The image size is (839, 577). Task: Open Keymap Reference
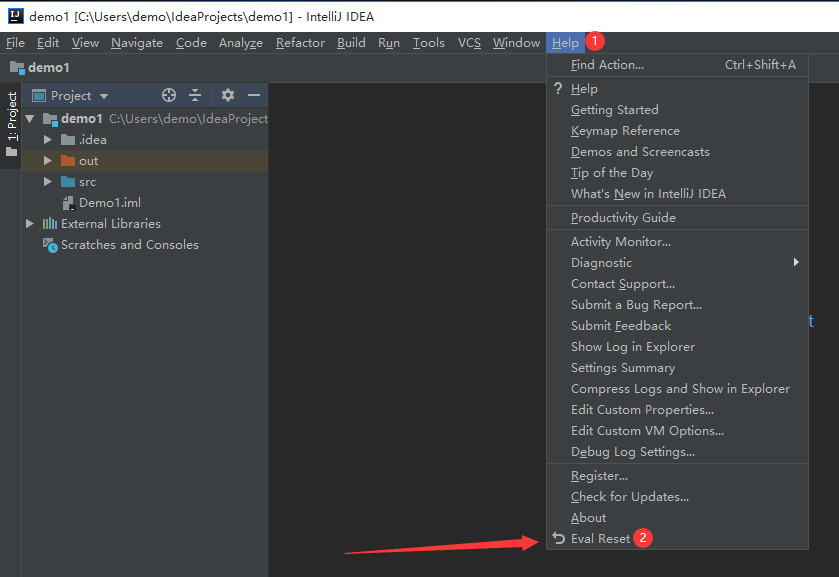click(x=677, y=131)
